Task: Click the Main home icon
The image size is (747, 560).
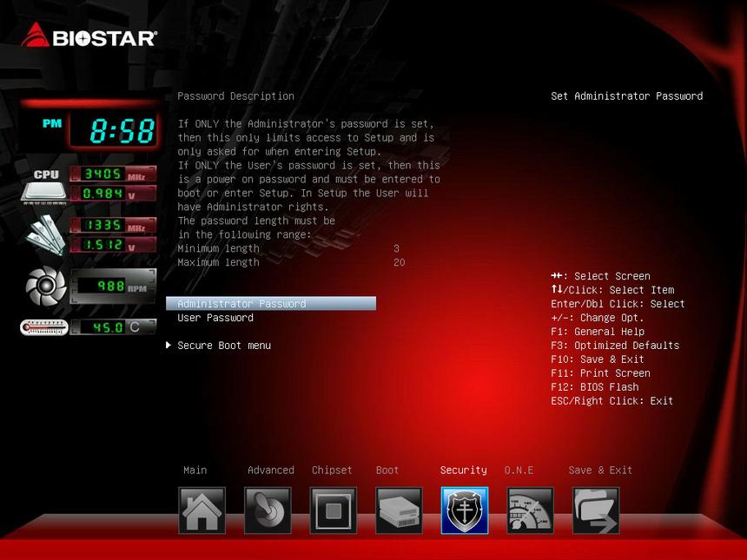Action: [x=202, y=511]
